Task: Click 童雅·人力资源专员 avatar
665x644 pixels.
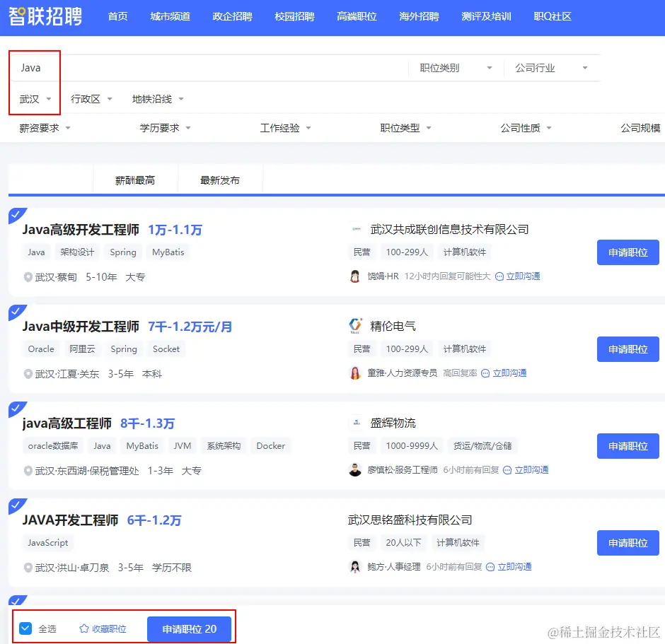Action: [x=355, y=373]
